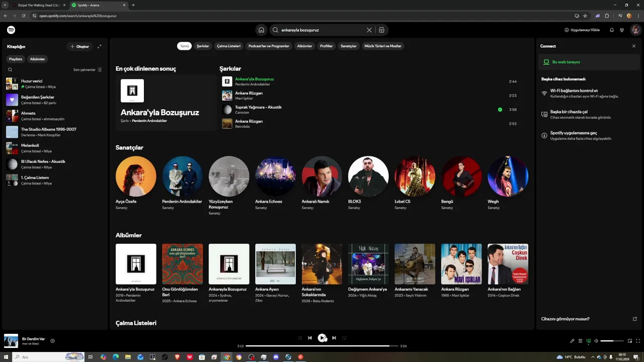644x362 pixels.
Task: Open The Studio Albums 1996-2007
Action: [55, 132]
